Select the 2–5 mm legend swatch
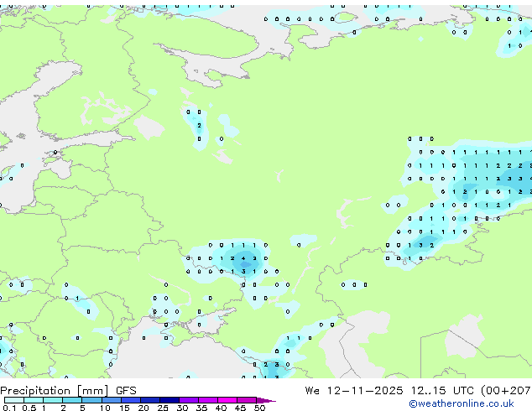This screenshot has width=532, height=411. [x=72, y=400]
